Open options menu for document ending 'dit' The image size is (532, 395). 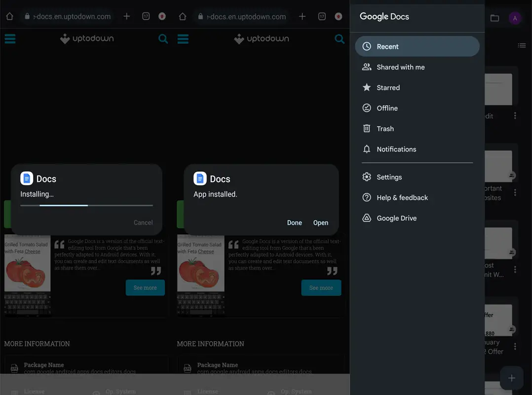[515, 116]
